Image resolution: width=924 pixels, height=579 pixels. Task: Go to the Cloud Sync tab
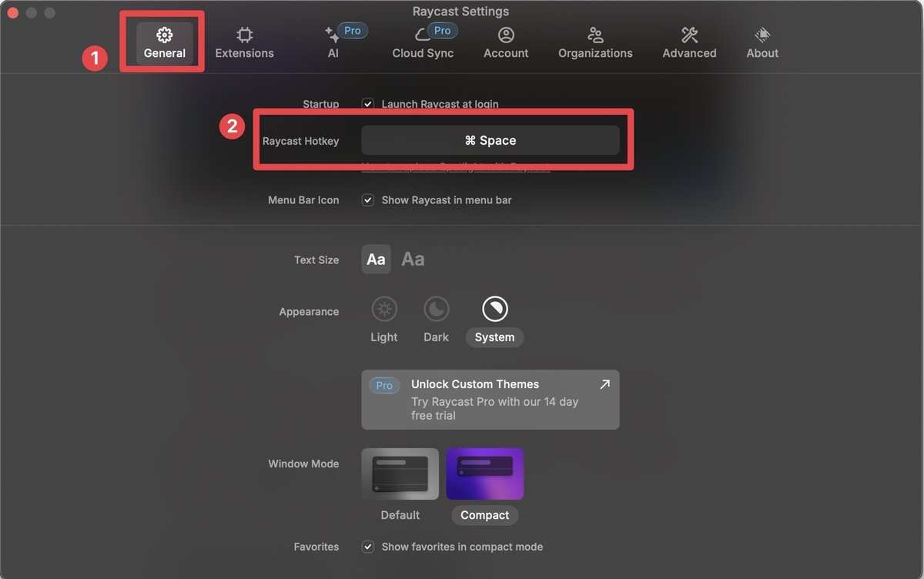tap(423, 43)
